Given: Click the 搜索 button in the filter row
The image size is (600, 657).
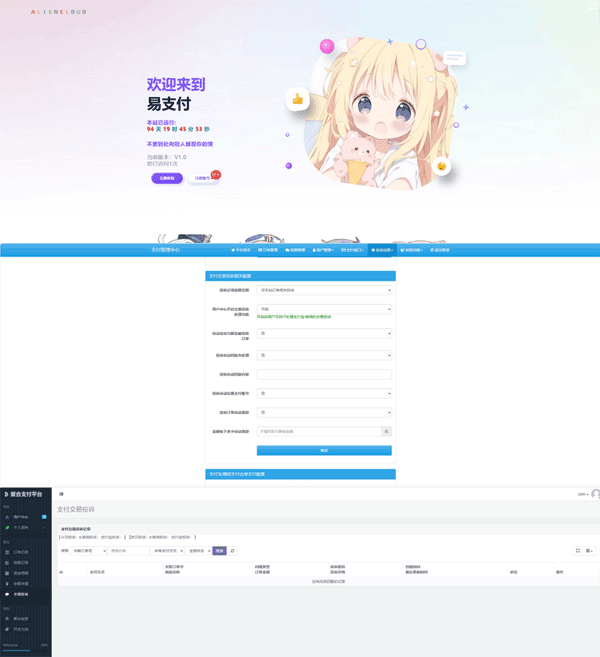Looking at the screenshot, I should coord(220,551).
